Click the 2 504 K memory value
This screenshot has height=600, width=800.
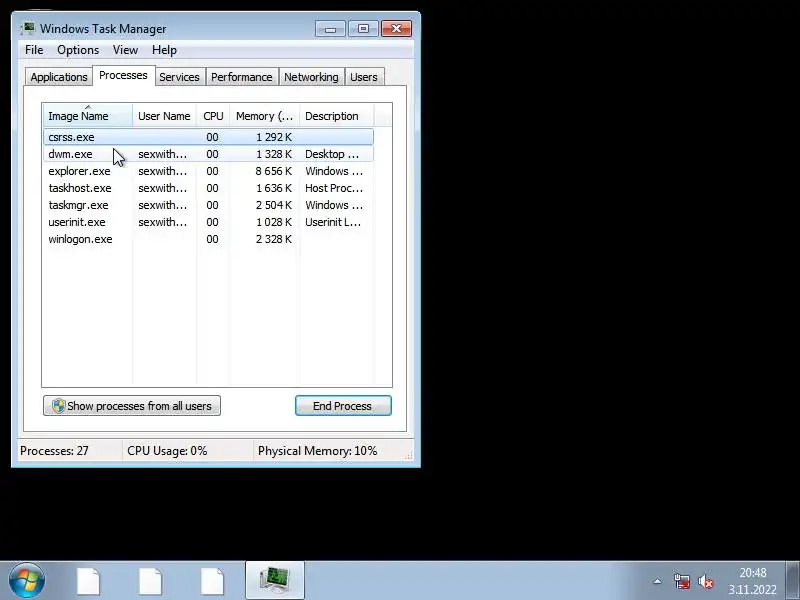273,205
